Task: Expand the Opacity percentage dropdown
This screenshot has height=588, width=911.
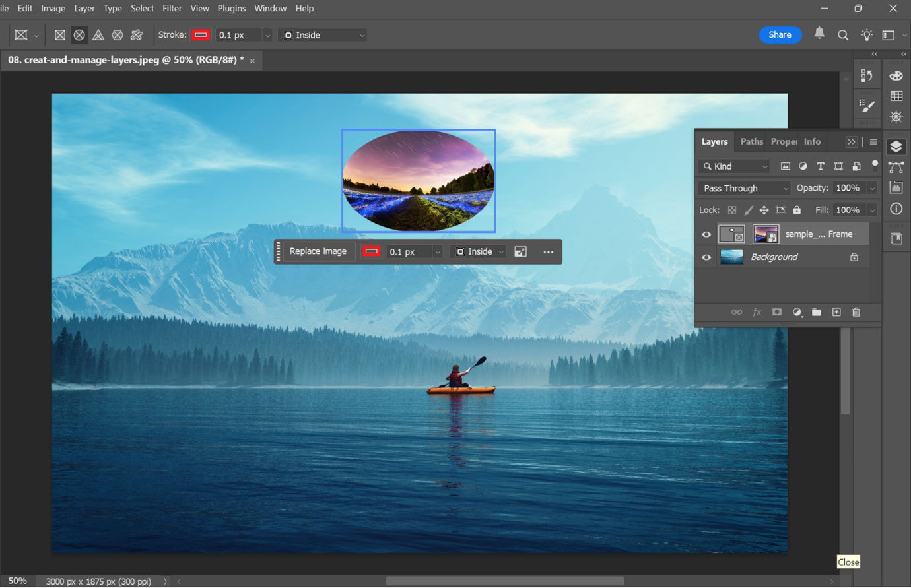Action: coord(873,188)
